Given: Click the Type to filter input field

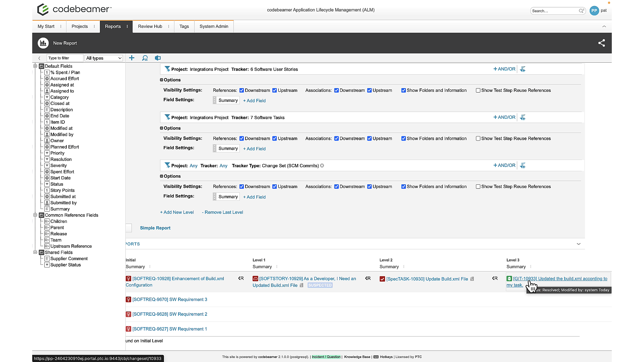Looking at the screenshot, I should click(x=65, y=58).
